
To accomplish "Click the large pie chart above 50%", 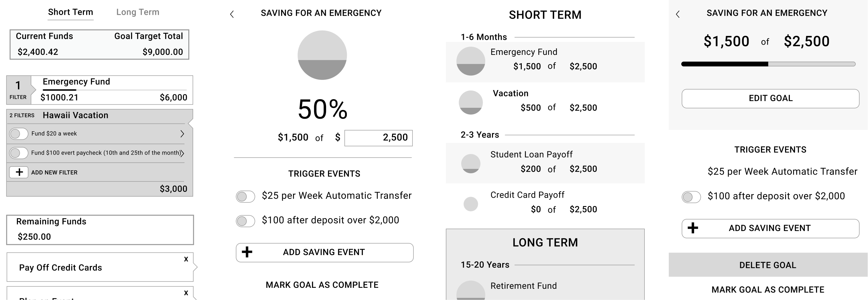I will (322, 55).
